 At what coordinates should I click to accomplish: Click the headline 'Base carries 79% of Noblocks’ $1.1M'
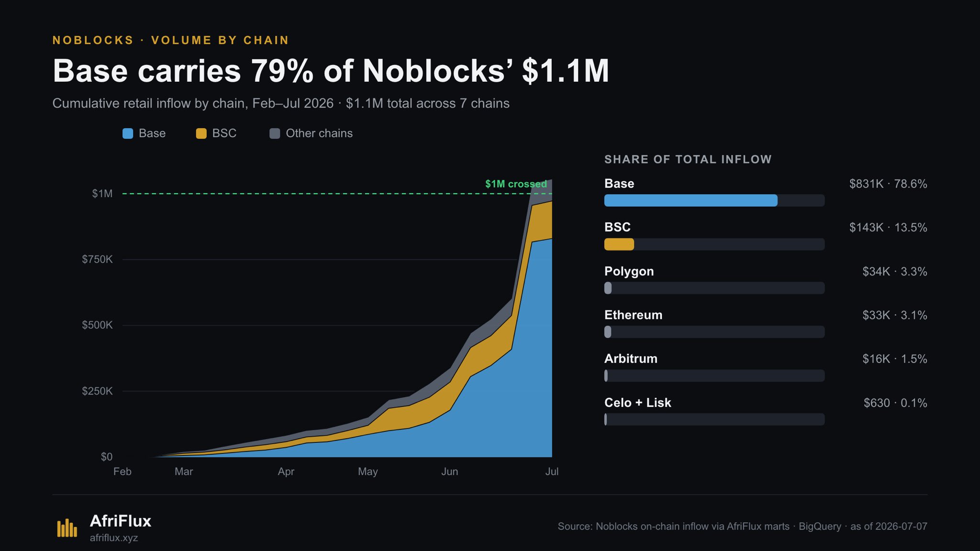tap(331, 71)
